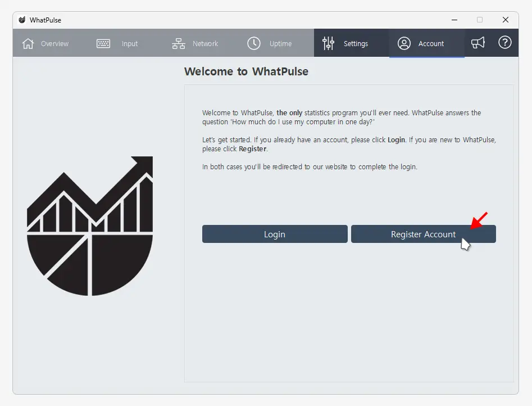Close the WhatPulse window
Screen dimensions: 532x406
pyautogui.click(x=505, y=20)
